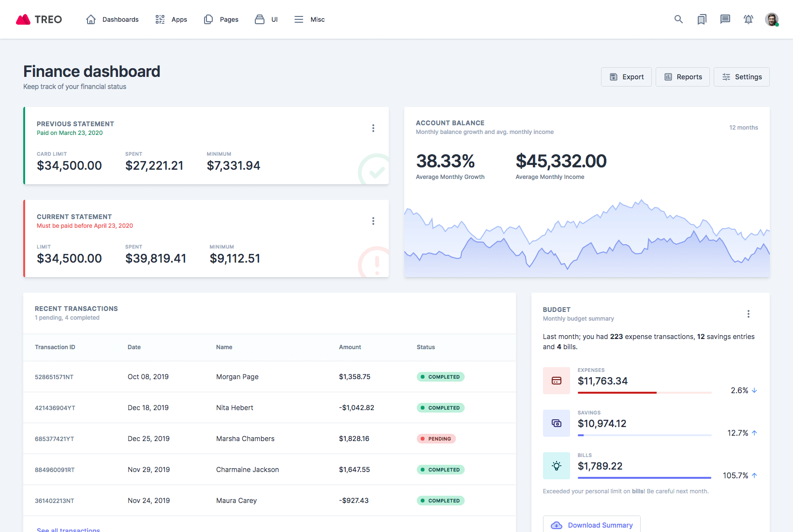This screenshot has height=532, width=793.
Task: Click the Export button
Action: pos(626,77)
